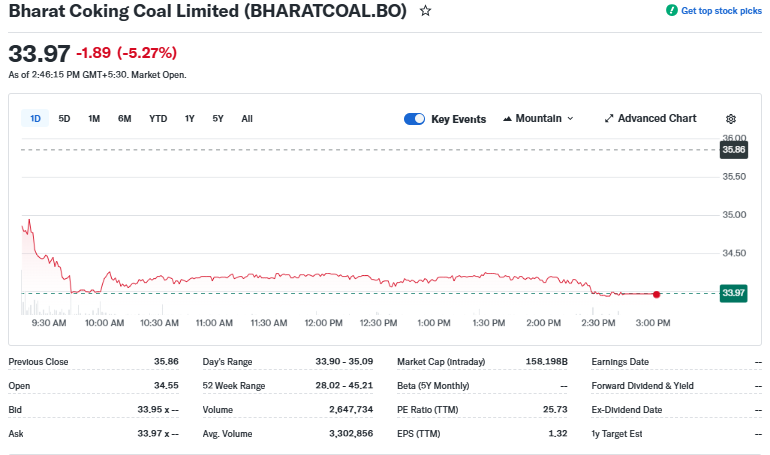Click the 34.50 price axis label
This screenshot has height=455, width=770.
point(734,253)
